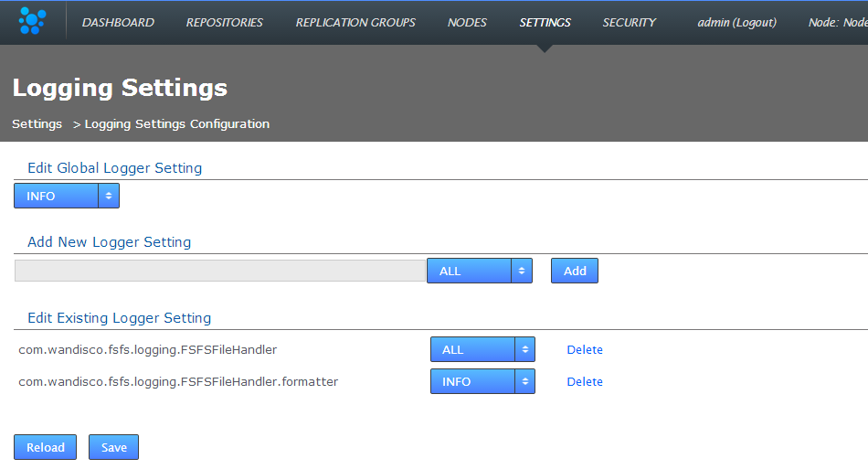Switch to the Nodes tab
This screenshot has width=868, height=469.
[467, 23]
